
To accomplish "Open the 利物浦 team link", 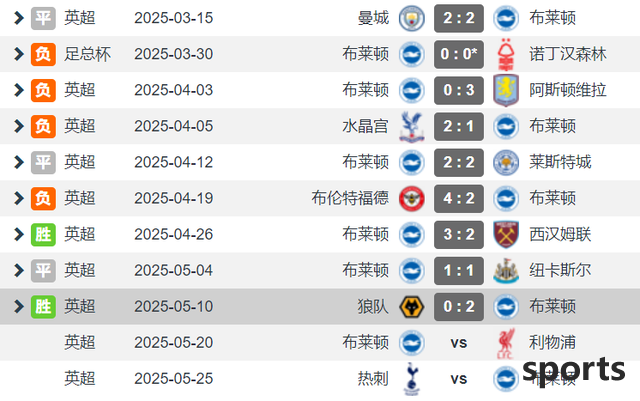I will [x=552, y=342].
